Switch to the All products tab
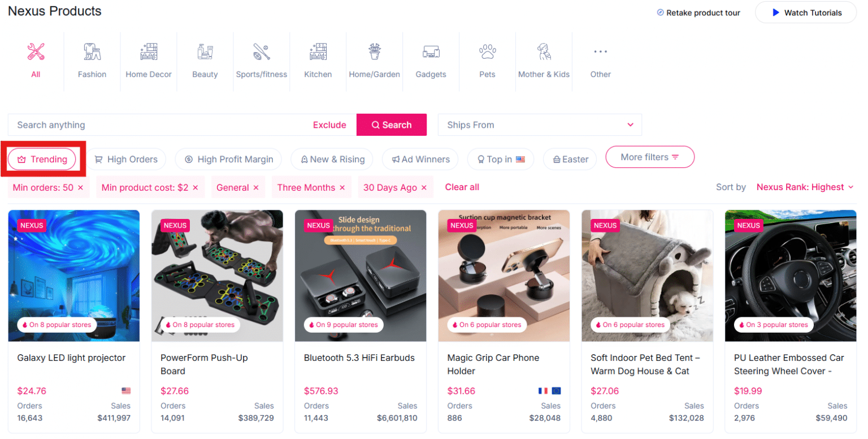The height and width of the screenshot is (439, 868). 36,59
